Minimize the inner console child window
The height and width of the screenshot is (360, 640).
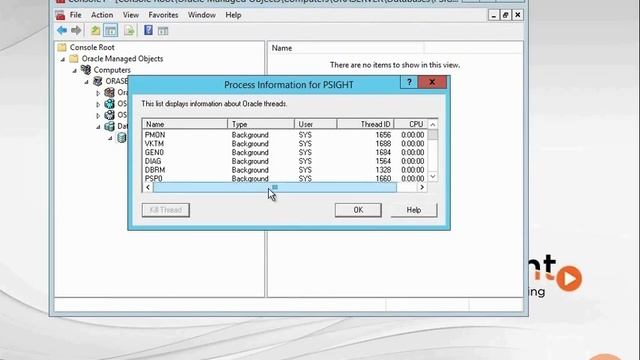(493, 15)
